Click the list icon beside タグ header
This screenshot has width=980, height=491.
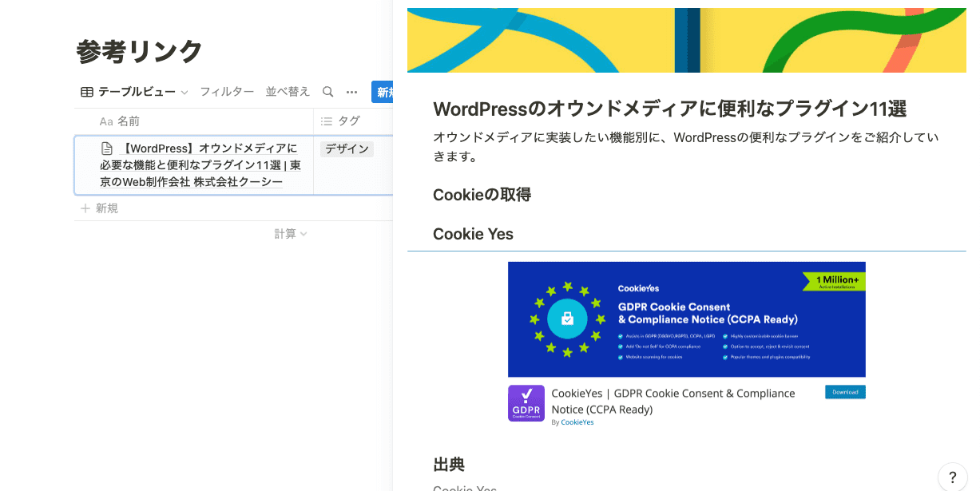tap(326, 121)
